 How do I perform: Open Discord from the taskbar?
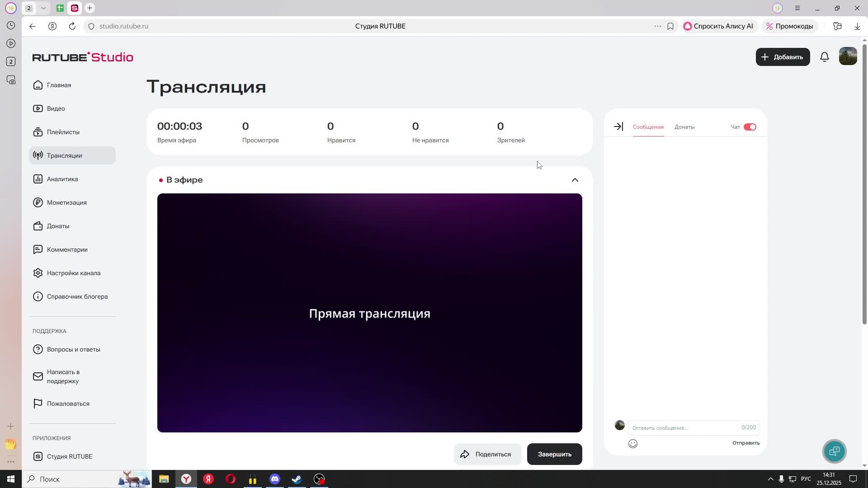pyautogui.click(x=275, y=479)
